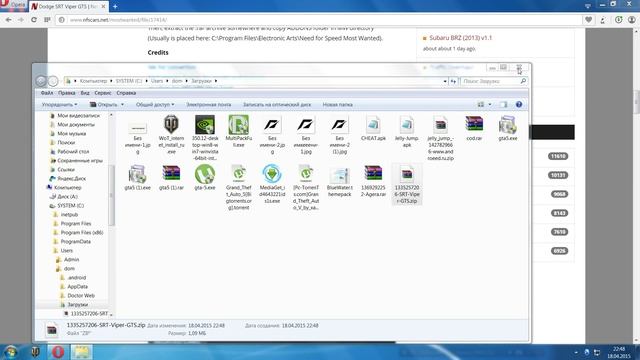Open the Упорядочить dropdown
Image resolution: width=640 pixels, height=360 pixels.
coord(60,105)
